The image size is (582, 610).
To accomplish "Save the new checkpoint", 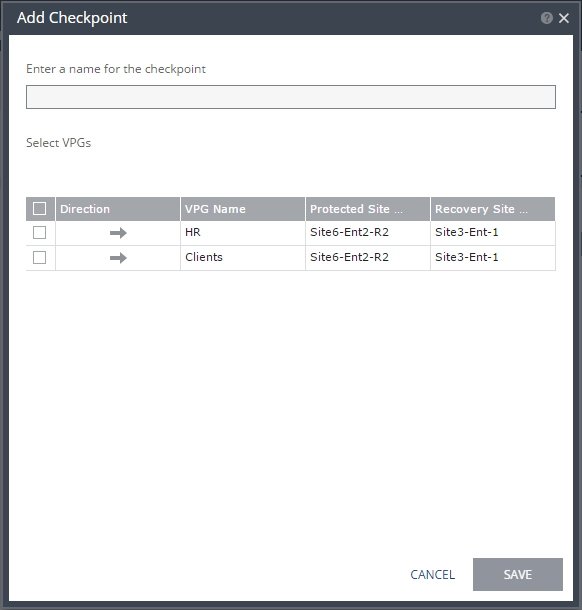I will pyautogui.click(x=518, y=575).
